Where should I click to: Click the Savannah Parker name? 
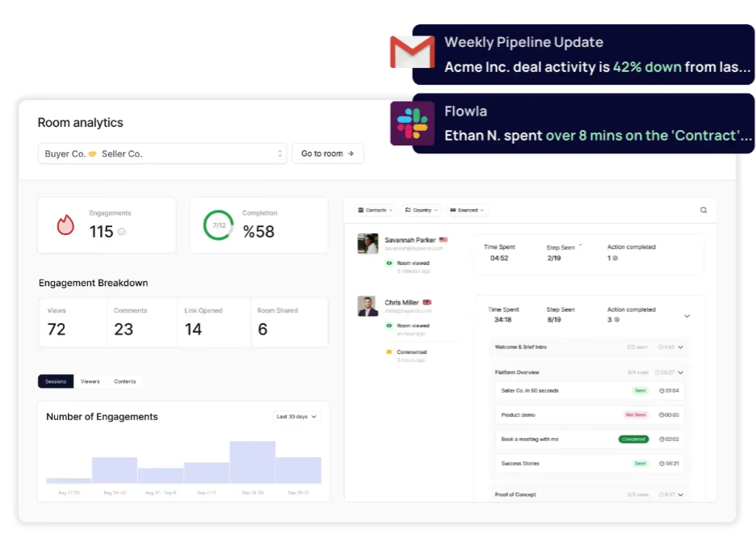pyautogui.click(x=409, y=240)
